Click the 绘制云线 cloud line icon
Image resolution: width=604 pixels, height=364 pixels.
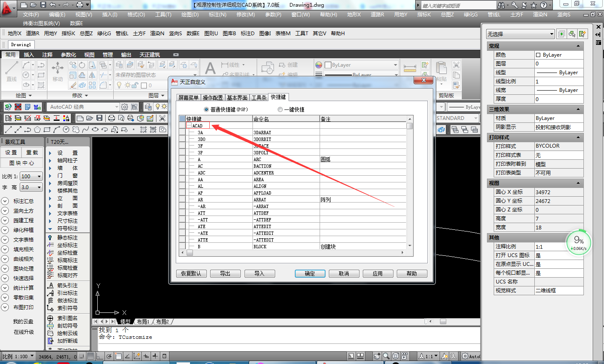(x=50, y=333)
